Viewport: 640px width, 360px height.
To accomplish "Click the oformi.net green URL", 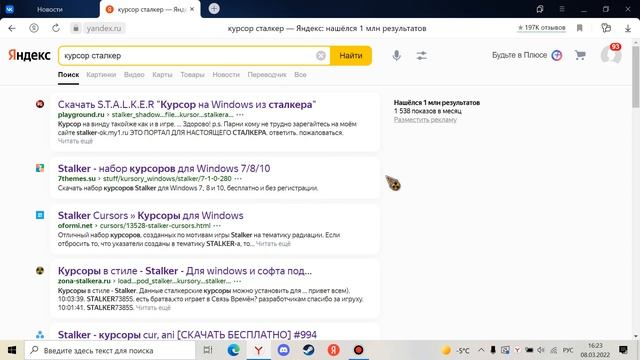I will point(75,225).
